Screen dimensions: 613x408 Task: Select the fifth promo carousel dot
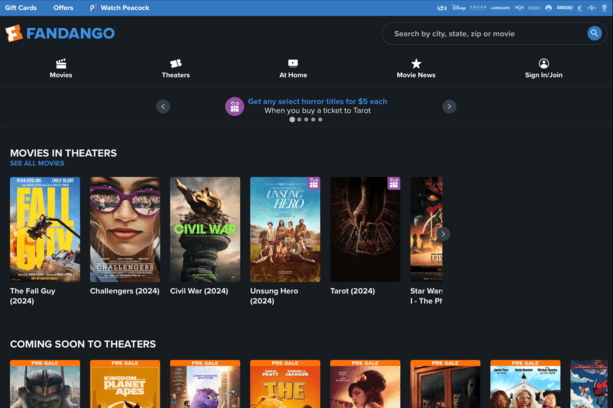coord(320,120)
